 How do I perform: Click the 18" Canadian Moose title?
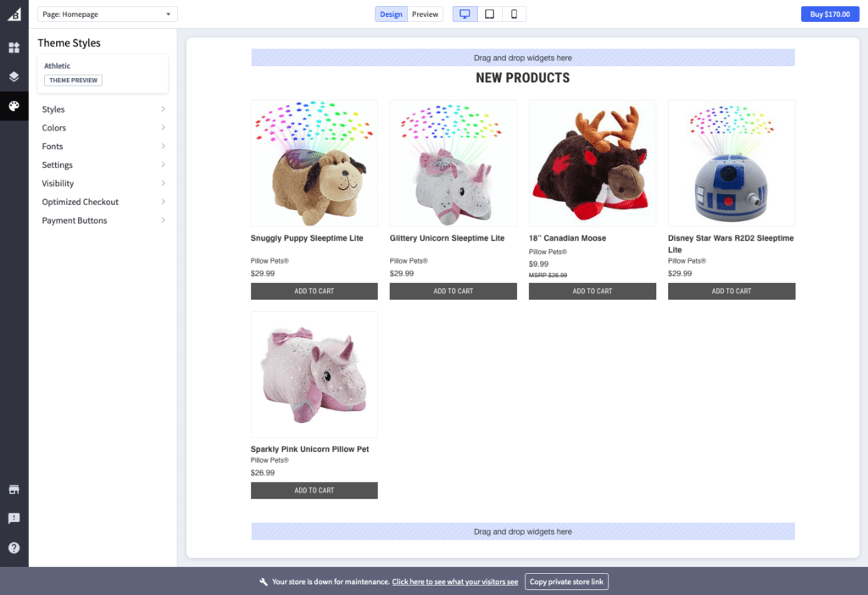567,238
